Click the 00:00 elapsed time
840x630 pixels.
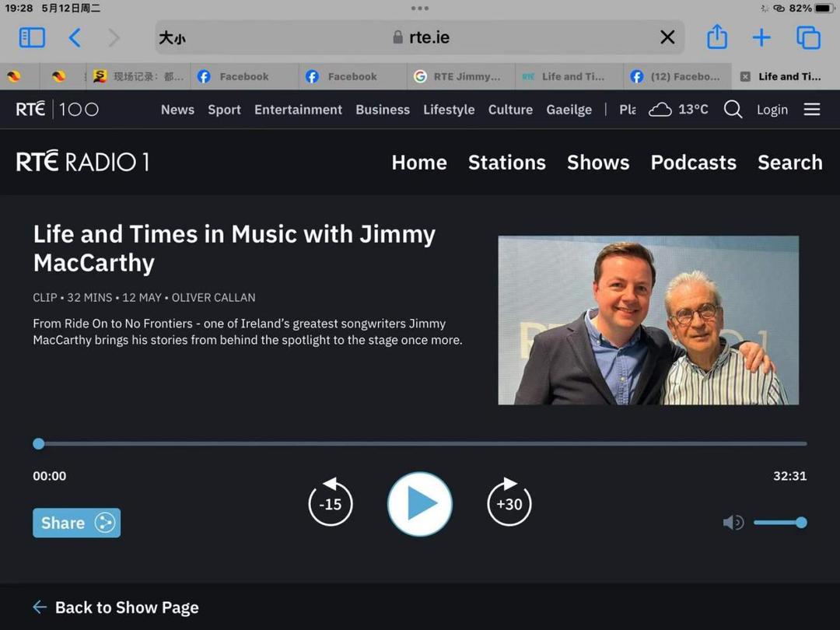point(49,476)
